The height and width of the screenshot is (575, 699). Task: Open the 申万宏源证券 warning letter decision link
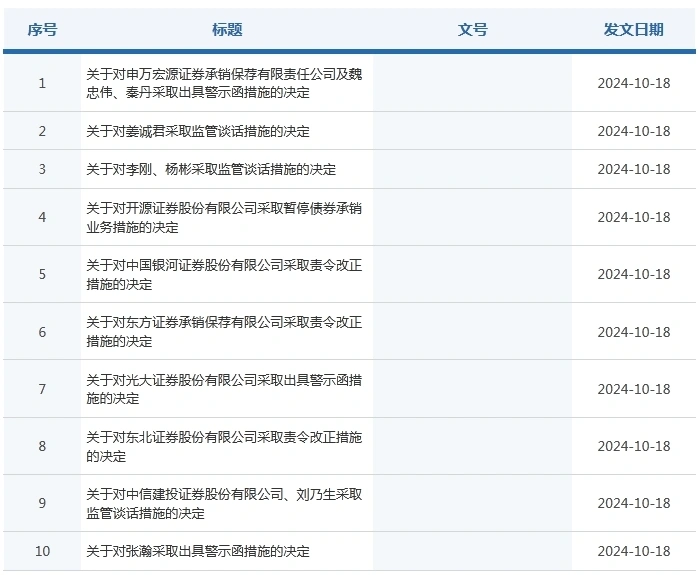click(x=224, y=83)
